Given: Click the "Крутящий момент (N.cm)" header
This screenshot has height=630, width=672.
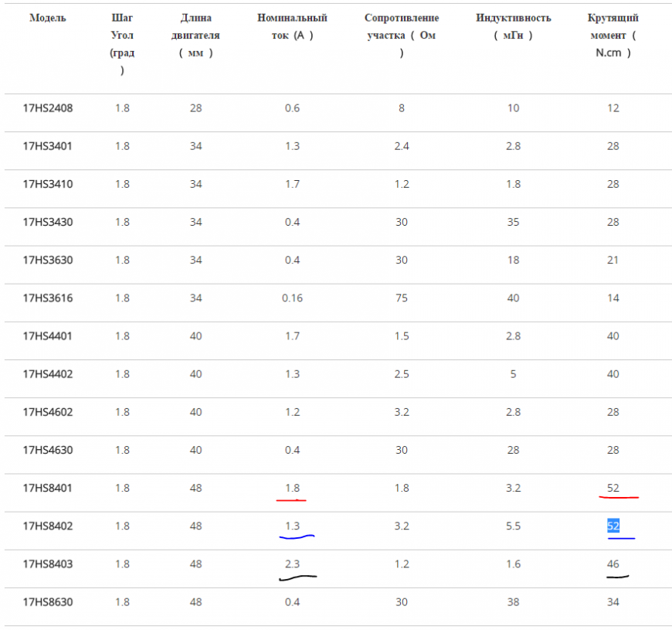Looking at the screenshot, I should click(613, 35).
